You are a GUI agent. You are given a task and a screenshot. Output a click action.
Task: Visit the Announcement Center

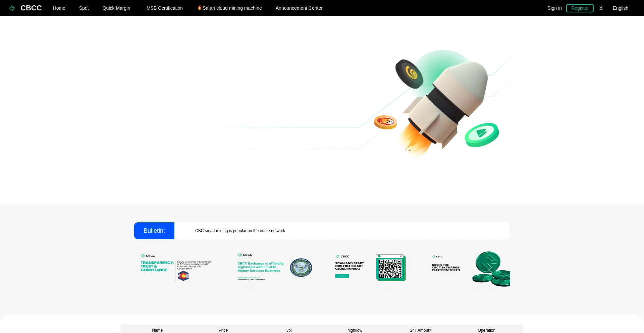coord(299,8)
